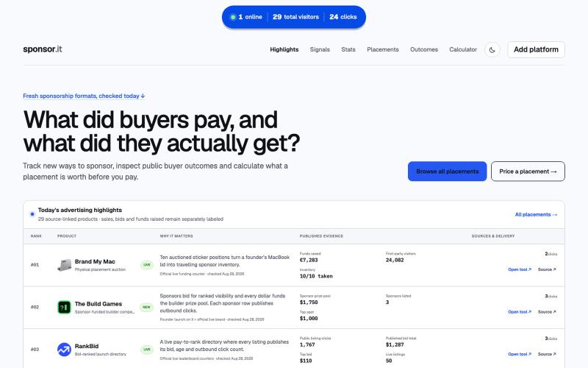This screenshot has width=588, height=368.
Task: Click rank #01 cell
Action: (x=35, y=265)
